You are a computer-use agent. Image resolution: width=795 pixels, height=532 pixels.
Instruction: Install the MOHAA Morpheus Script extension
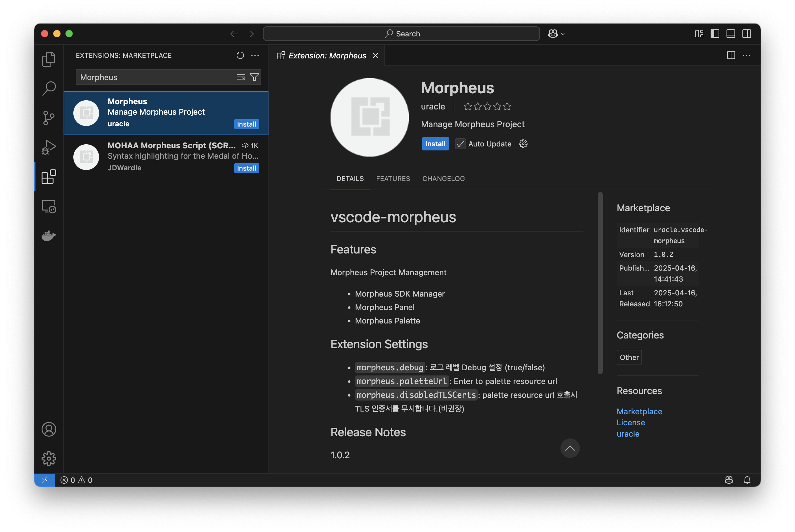(246, 168)
